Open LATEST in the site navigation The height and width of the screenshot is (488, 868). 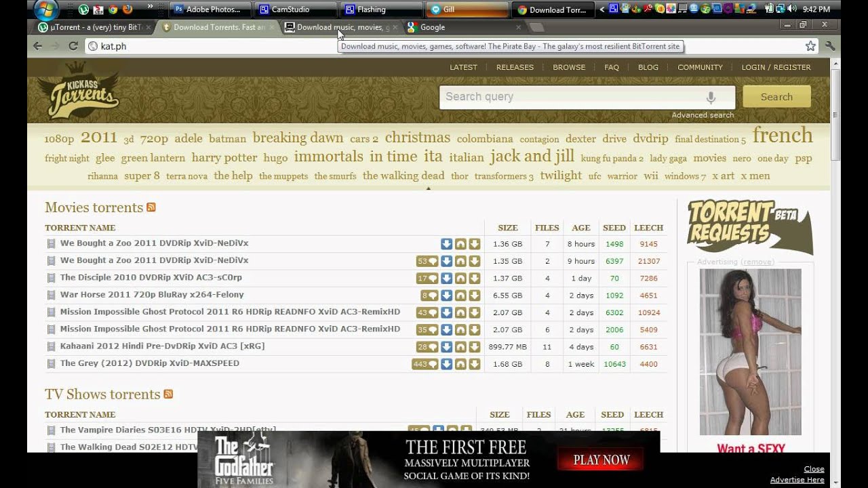463,67
